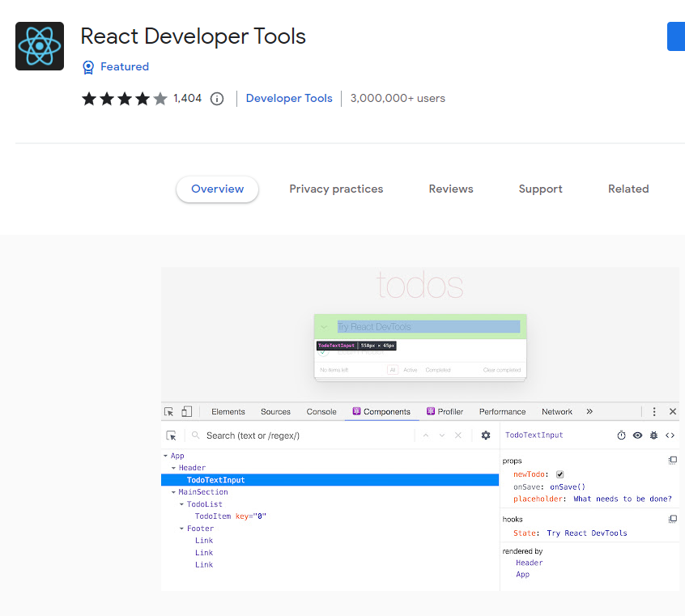Image resolution: width=685 pixels, height=616 pixels.
Task: Click Clear completed in the todos demo
Action: point(501,370)
